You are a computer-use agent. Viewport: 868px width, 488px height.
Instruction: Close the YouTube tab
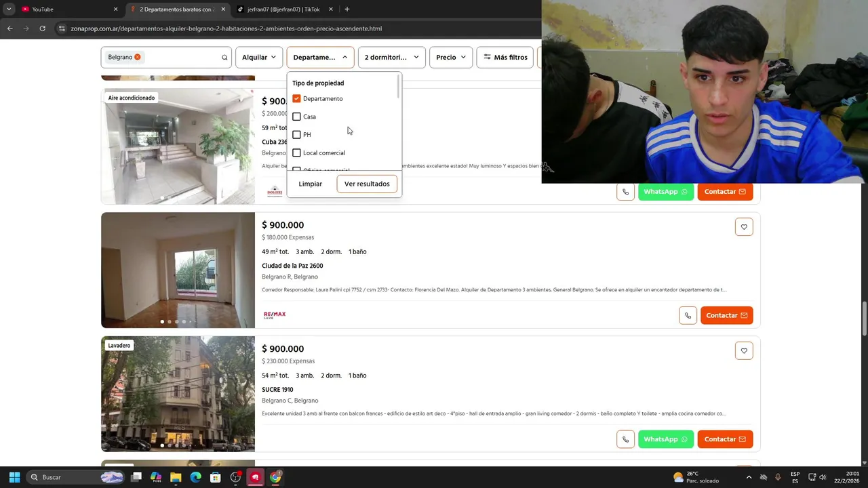coord(115,9)
